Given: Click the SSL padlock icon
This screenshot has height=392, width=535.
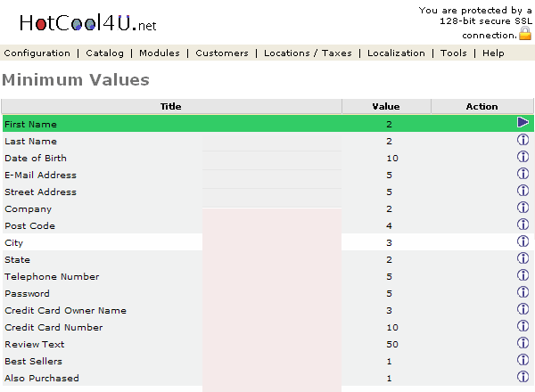Looking at the screenshot, I should (x=525, y=34).
